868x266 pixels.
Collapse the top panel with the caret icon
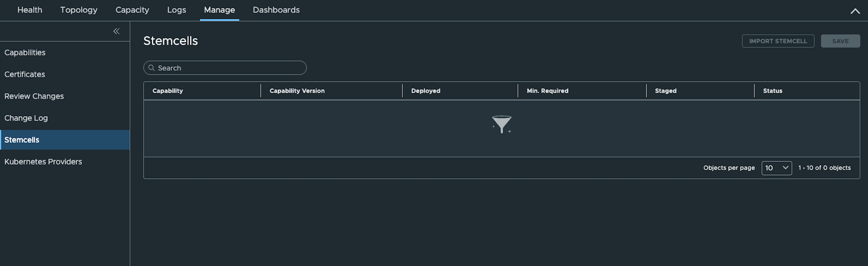click(855, 11)
